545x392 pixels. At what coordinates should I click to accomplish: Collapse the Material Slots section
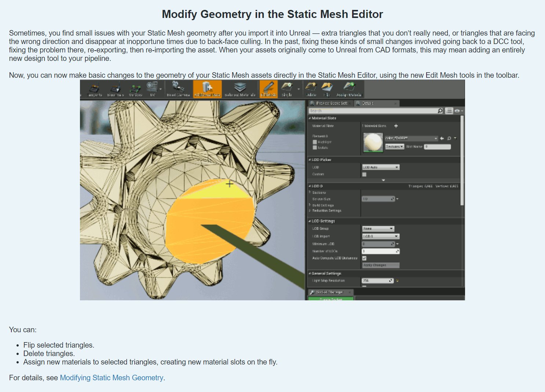pos(310,118)
